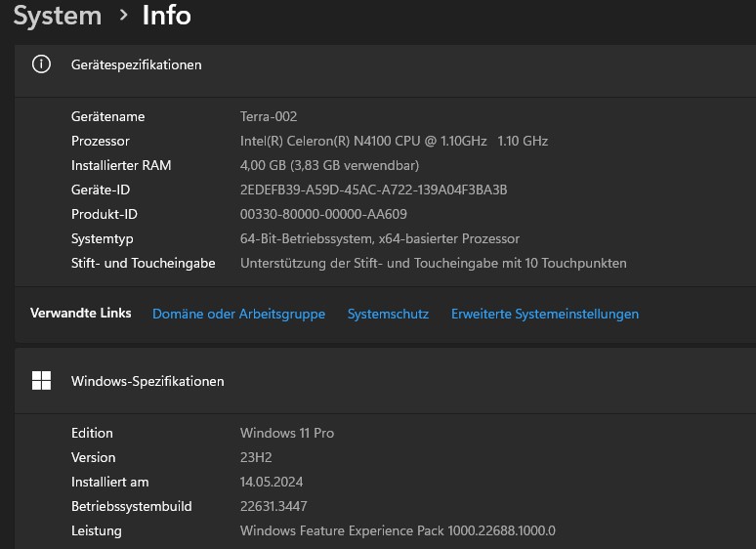Viewport: 756px width, 549px height.
Task: Click the Verwandte Links label
Action: 80,314
